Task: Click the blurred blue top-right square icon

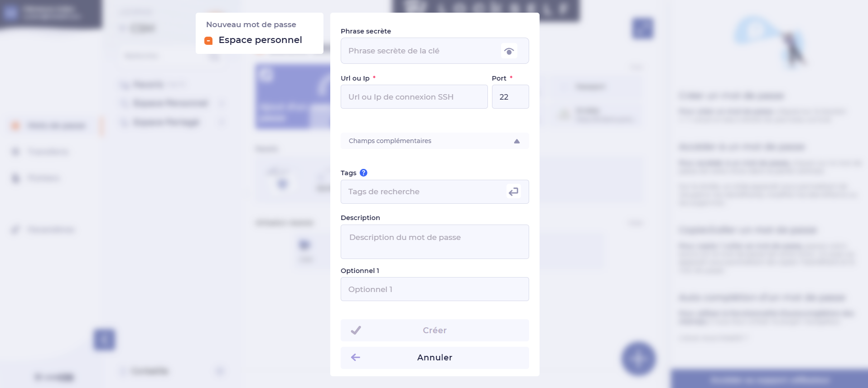Action: tap(643, 28)
